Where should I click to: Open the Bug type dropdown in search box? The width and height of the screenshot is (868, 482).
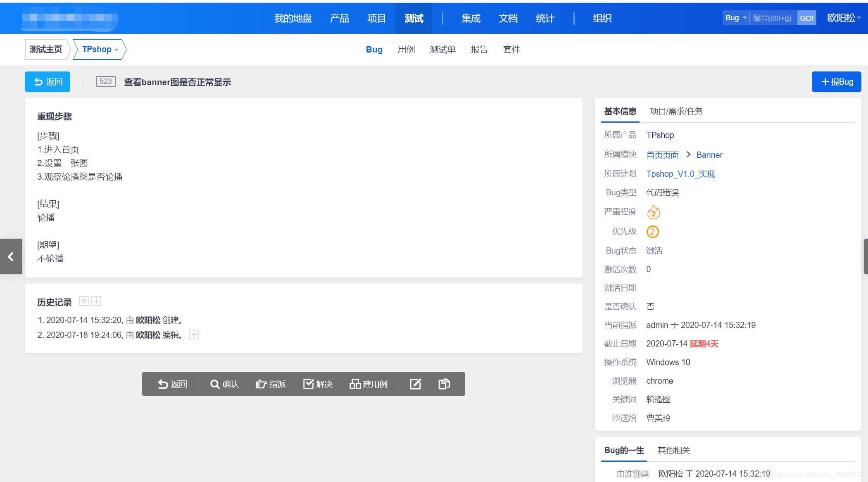736,18
